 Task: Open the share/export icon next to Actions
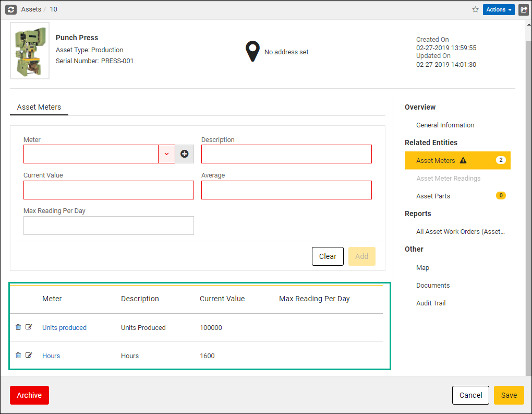524,9
